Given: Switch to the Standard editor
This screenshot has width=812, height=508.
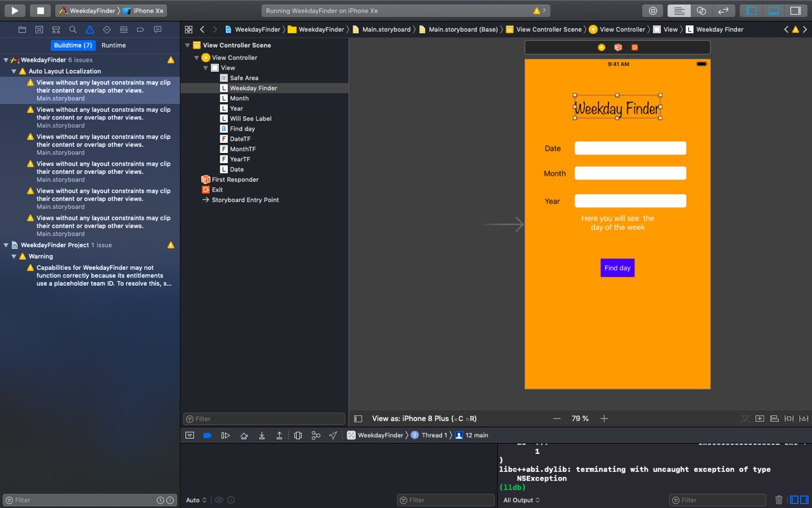Looking at the screenshot, I should pyautogui.click(x=679, y=11).
